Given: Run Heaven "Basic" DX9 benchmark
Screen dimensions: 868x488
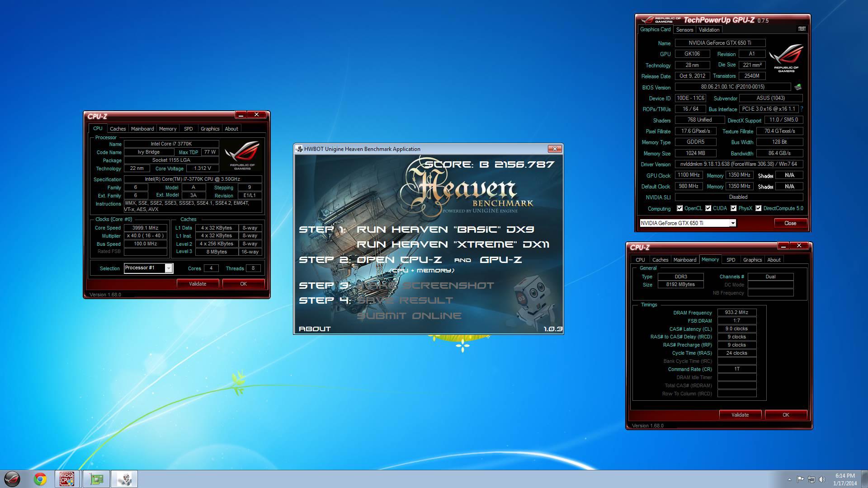Looking at the screenshot, I should [445, 230].
